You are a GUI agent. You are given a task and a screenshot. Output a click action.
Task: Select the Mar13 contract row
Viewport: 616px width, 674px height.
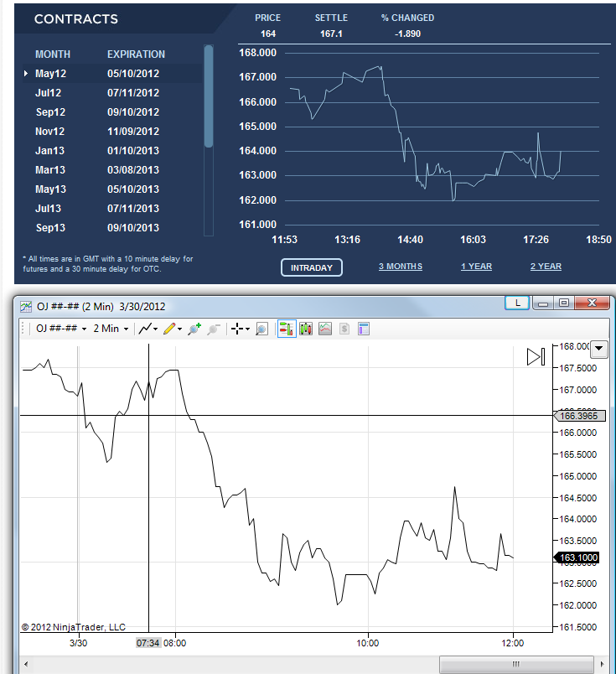pos(112,170)
